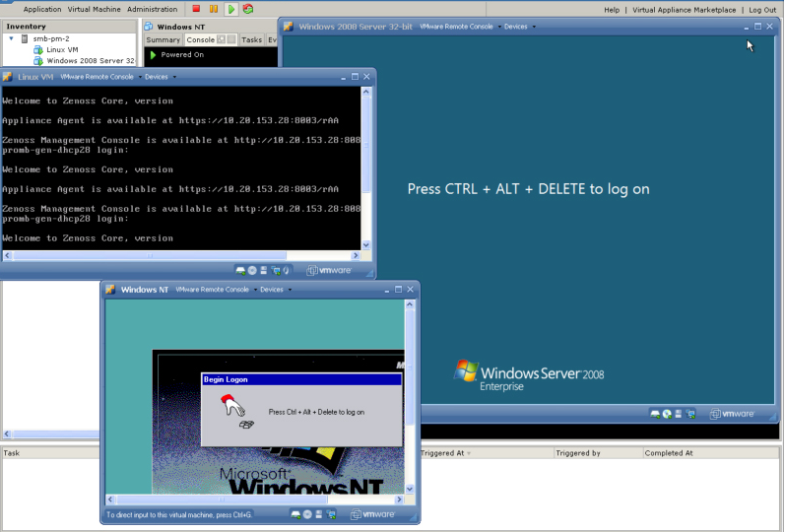Click the hard disk icon in Windows 2008 Server status bar
The height and width of the screenshot is (532, 785).
pos(655,414)
